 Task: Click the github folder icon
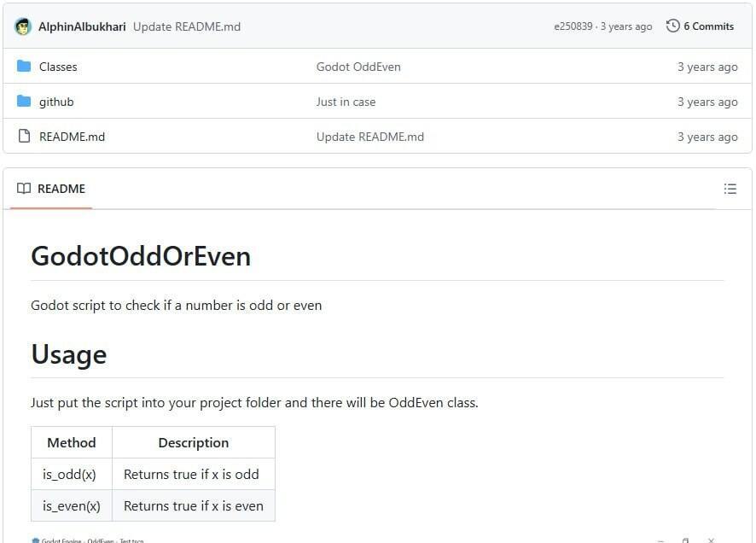[24, 102]
